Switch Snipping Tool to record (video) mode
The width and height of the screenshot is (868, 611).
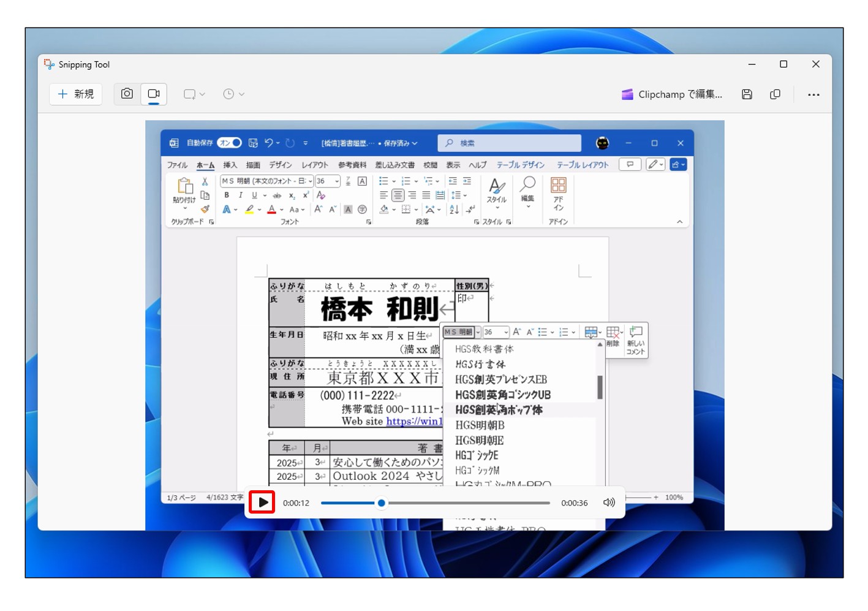tap(154, 94)
